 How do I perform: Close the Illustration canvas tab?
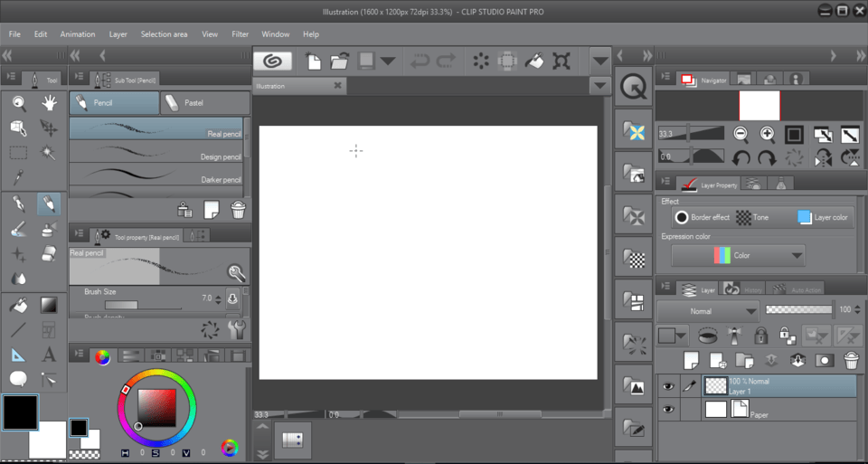point(337,85)
